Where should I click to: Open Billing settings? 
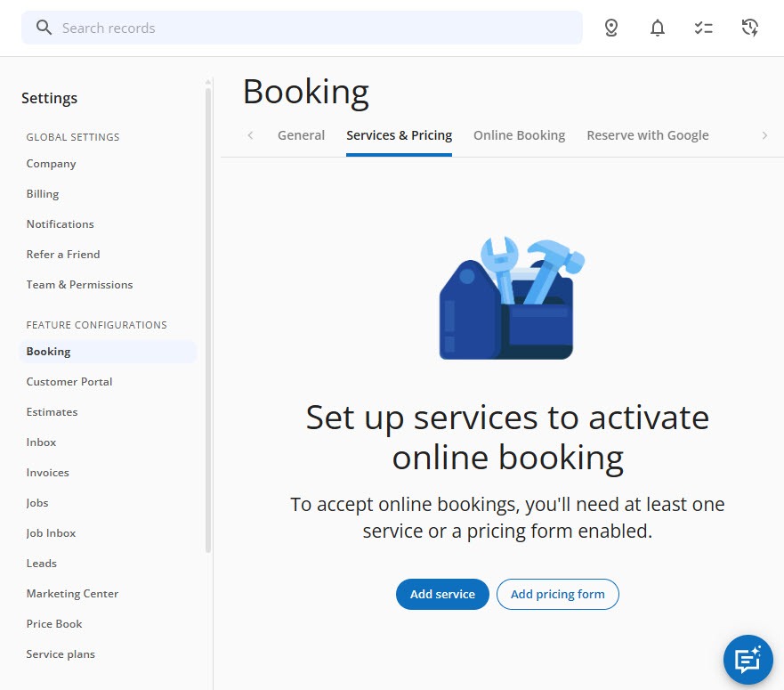point(43,193)
